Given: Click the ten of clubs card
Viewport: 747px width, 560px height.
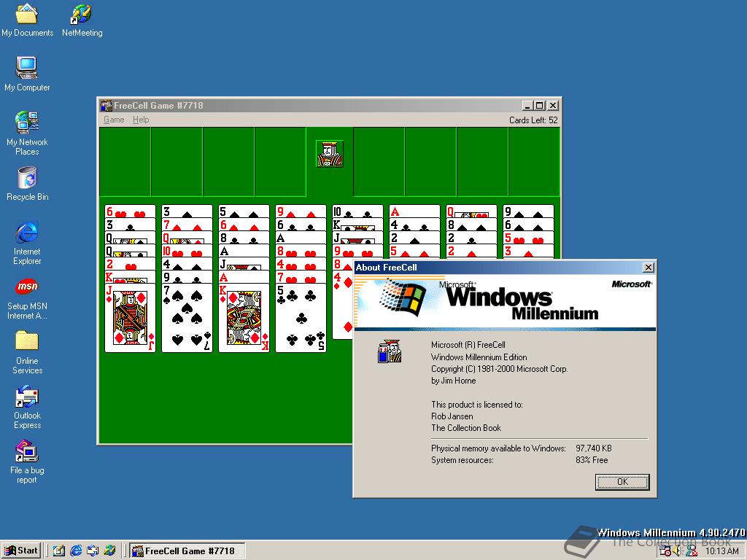Looking at the screenshot, I should pyautogui.click(x=357, y=211).
